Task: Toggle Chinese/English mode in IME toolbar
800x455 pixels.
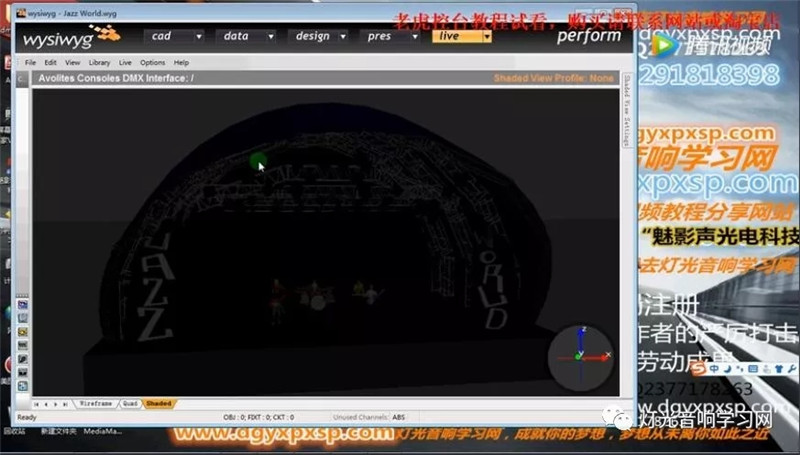Action: click(715, 368)
